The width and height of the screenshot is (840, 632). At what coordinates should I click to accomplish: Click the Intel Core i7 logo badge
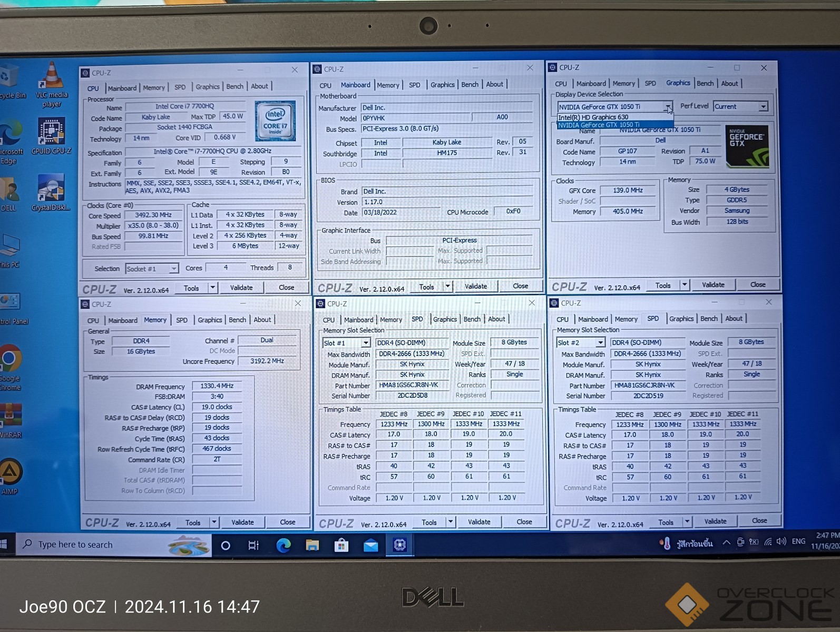pyautogui.click(x=275, y=121)
